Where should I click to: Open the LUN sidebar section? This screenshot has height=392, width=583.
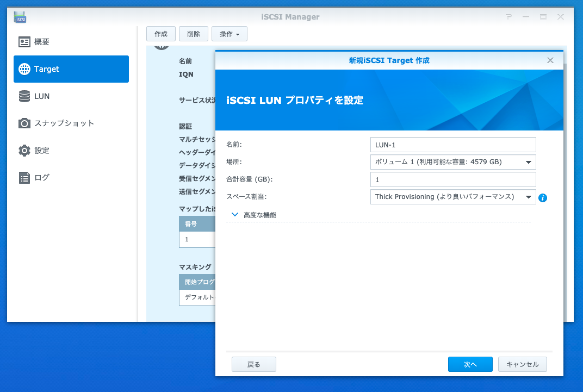[x=71, y=96]
